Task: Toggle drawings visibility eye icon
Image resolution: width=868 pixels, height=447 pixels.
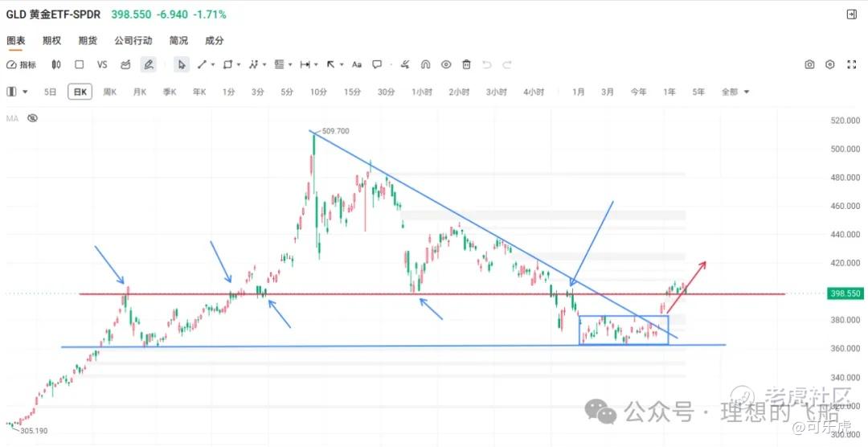Action: tap(446, 65)
